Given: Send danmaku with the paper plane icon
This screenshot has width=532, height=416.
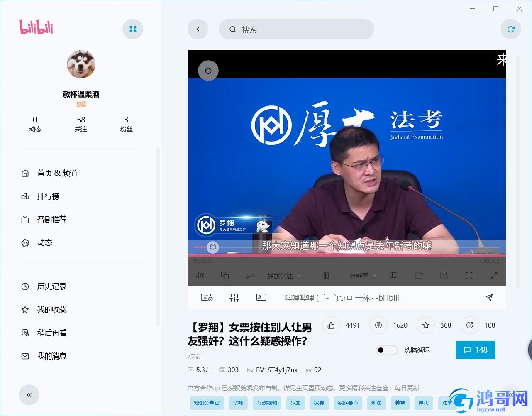Looking at the screenshot, I should [x=489, y=297].
